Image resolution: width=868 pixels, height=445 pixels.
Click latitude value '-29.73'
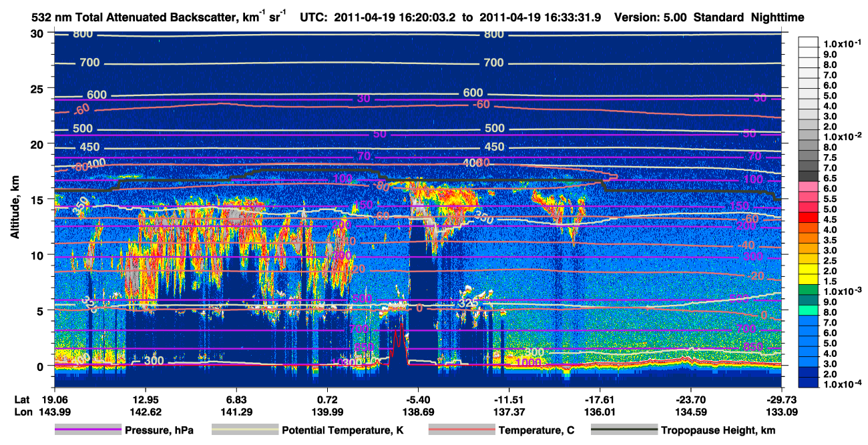point(782,398)
